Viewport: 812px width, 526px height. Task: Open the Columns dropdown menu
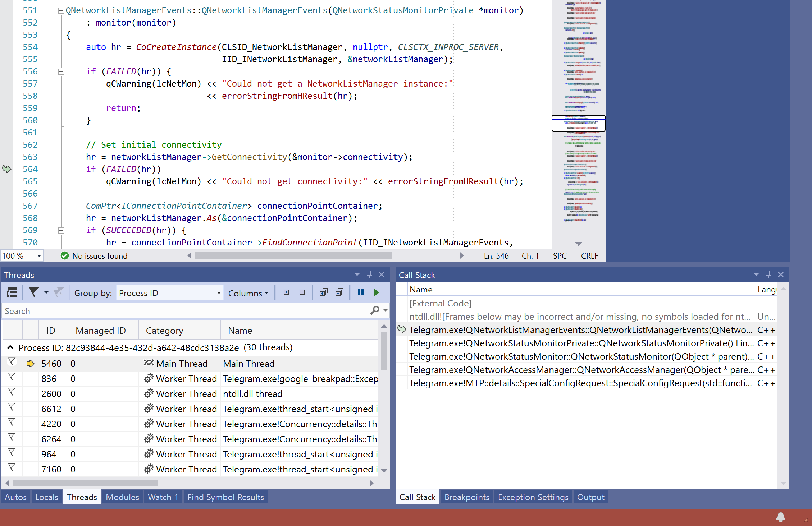248,293
